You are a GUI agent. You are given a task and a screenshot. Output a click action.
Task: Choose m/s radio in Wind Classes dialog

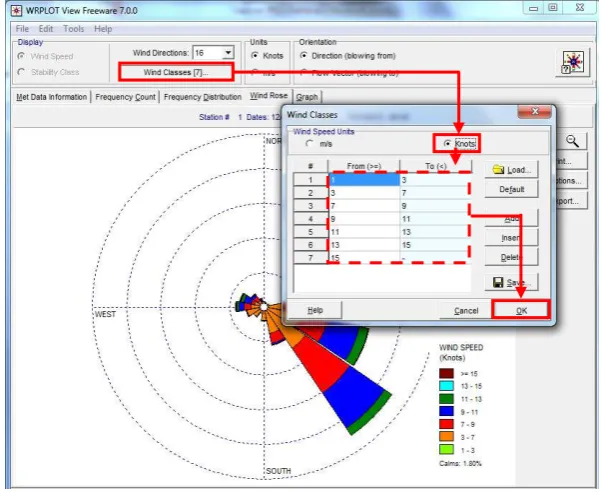pyautogui.click(x=309, y=144)
